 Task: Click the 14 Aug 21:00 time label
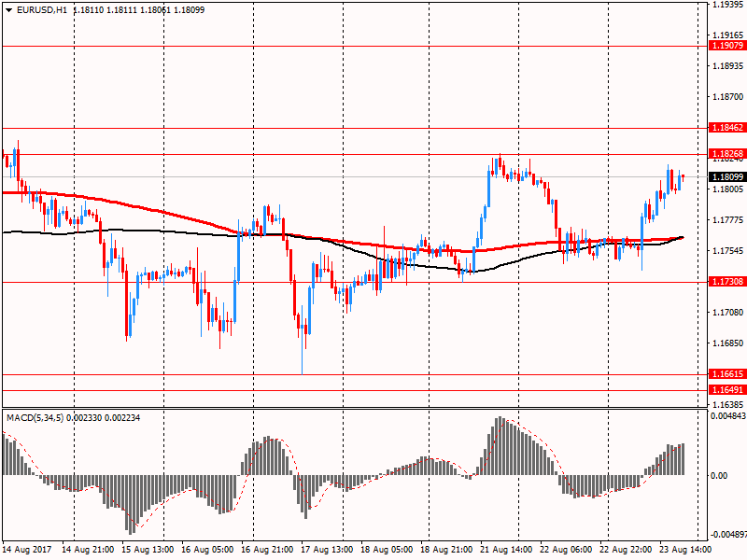coord(88,550)
